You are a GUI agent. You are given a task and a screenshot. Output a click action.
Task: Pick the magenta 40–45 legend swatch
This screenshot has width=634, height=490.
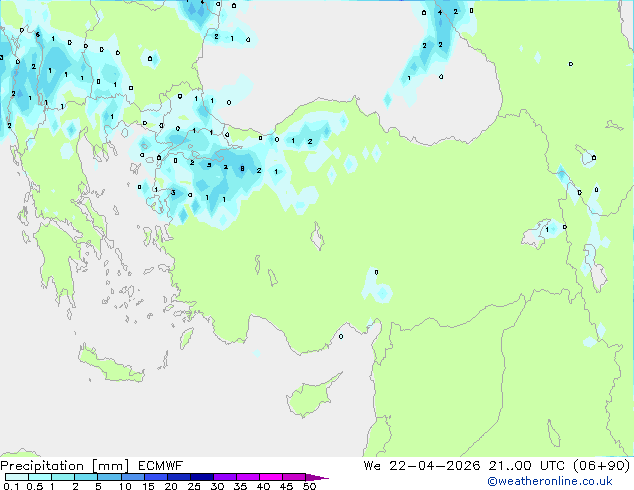click(271, 477)
